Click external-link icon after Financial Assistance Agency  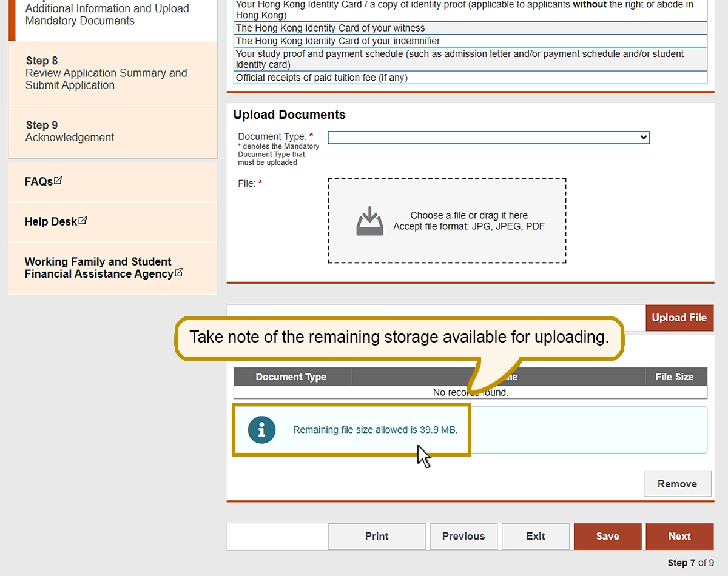pos(179,273)
